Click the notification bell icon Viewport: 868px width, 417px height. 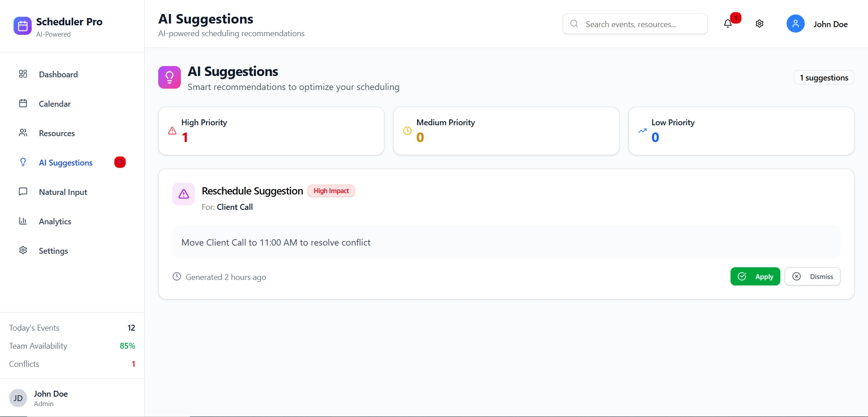click(728, 24)
